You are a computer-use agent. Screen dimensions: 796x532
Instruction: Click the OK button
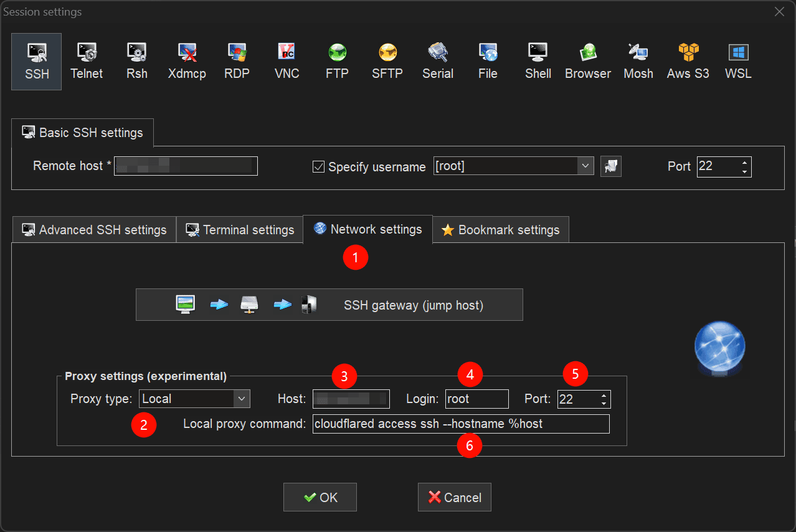click(x=320, y=497)
